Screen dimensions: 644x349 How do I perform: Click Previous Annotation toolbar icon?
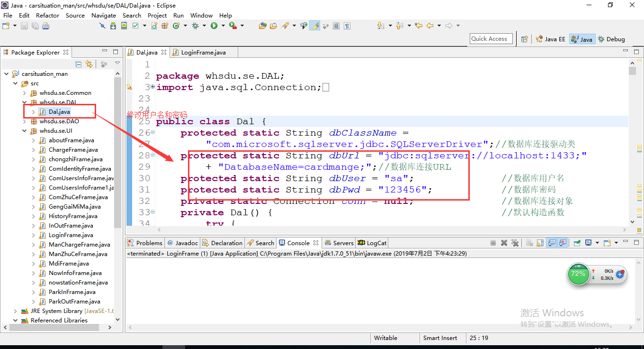point(399,26)
